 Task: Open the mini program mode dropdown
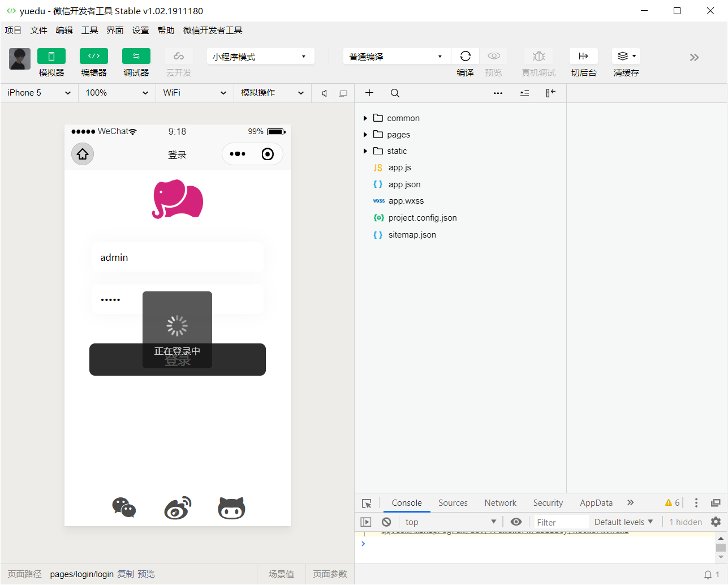[x=260, y=57]
